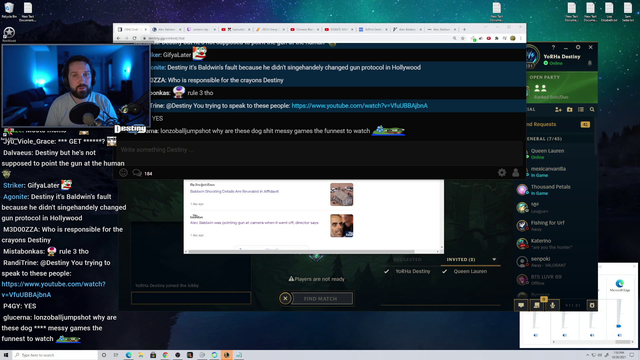Viewport: 640px width, 360px height.
Task: Open chat bubble icon at client bottom
Action: (521, 305)
